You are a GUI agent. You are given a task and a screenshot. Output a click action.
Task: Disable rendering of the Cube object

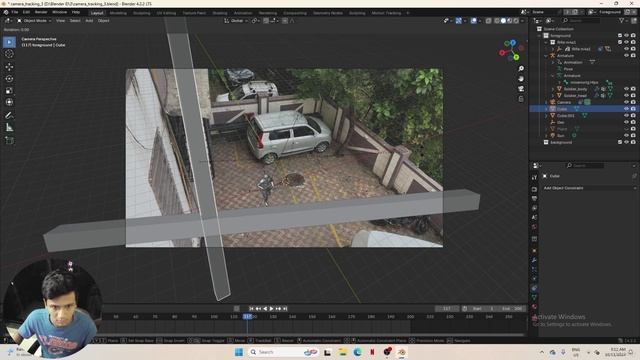633,109
